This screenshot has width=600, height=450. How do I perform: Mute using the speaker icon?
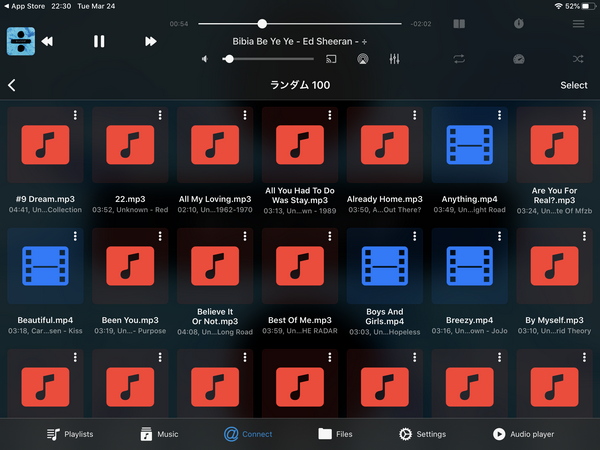(205, 59)
